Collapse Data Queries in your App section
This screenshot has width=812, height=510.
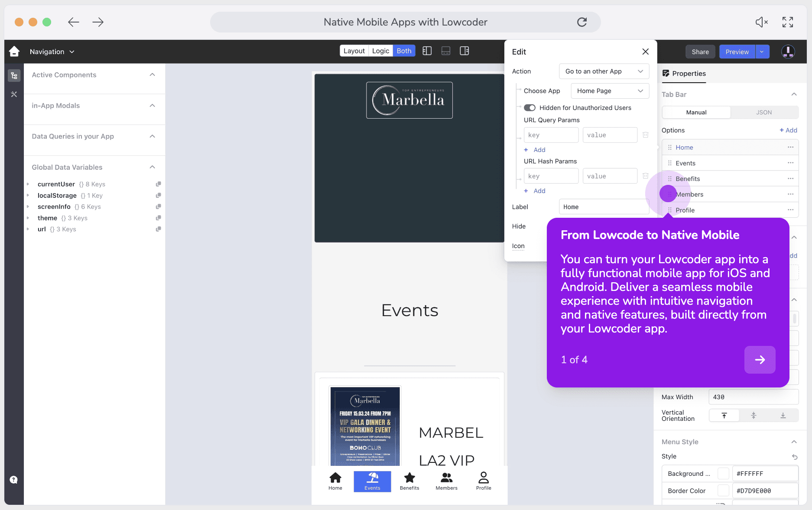click(153, 136)
